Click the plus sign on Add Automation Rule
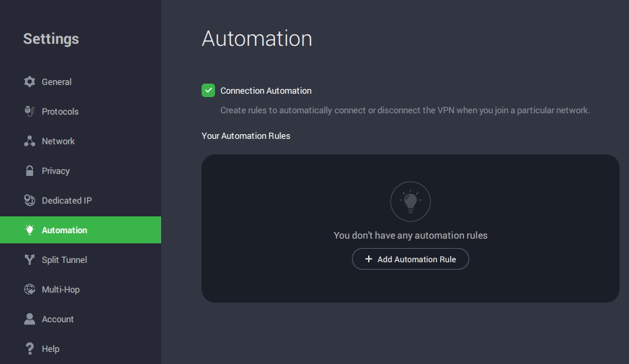629x364 pixels. click(x=368, y=260)
